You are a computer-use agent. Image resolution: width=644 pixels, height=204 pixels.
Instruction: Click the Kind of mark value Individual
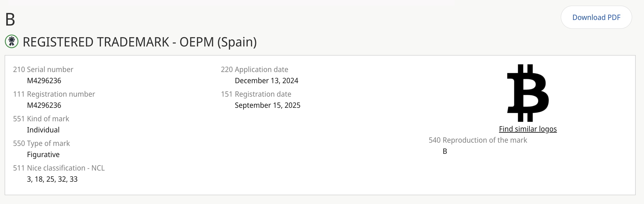[x=43, y=130]
